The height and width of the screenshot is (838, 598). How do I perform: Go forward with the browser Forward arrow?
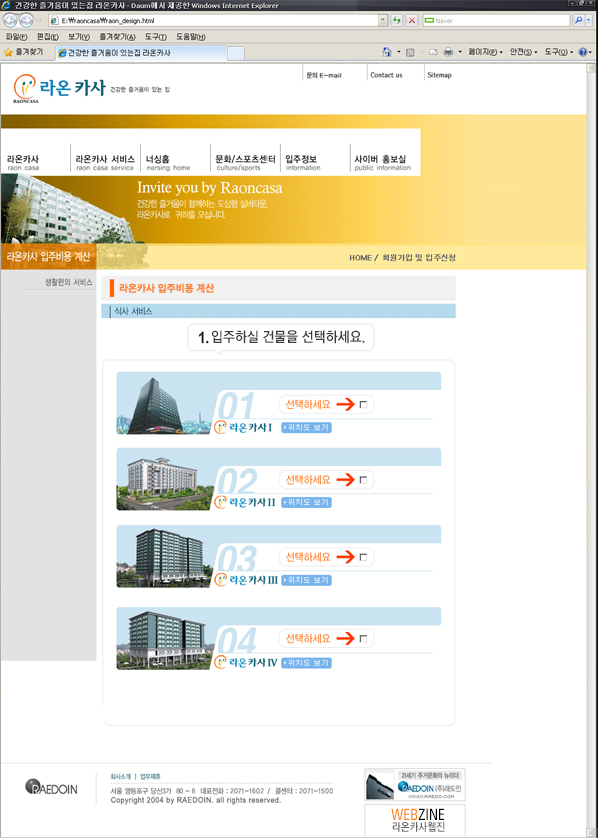[26, 20]
